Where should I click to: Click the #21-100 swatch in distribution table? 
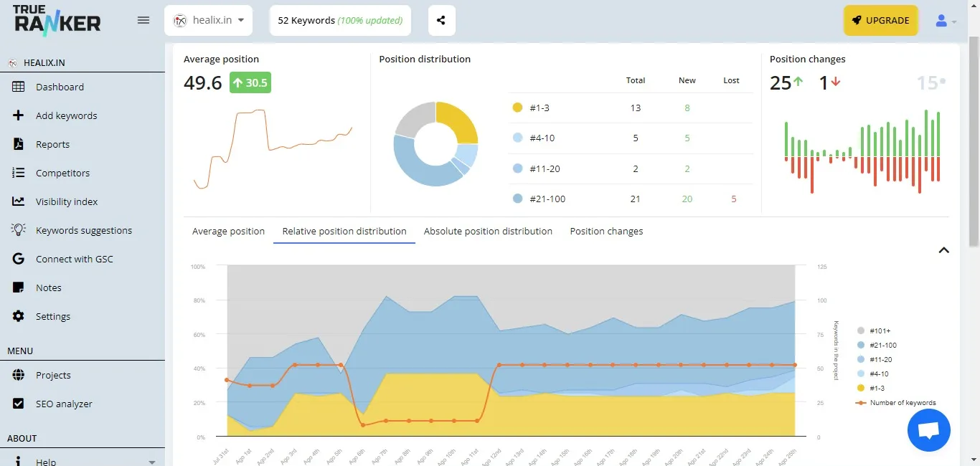(x=518, y=199)
